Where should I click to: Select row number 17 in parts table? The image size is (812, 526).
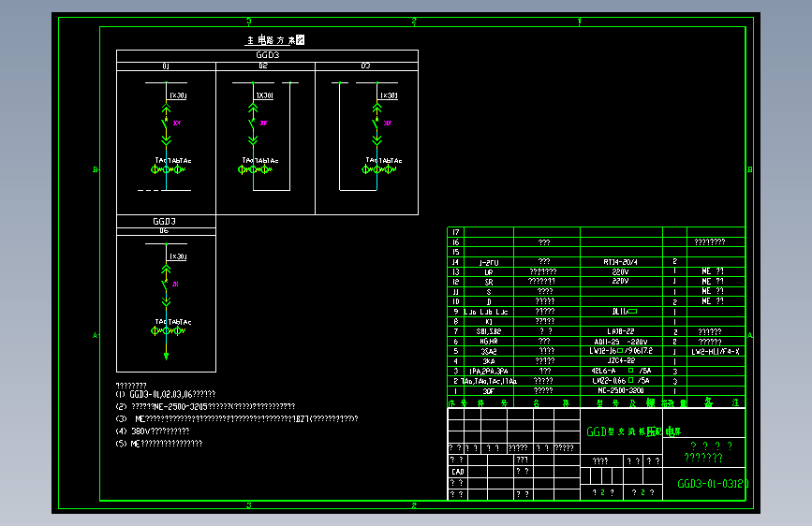456,232
